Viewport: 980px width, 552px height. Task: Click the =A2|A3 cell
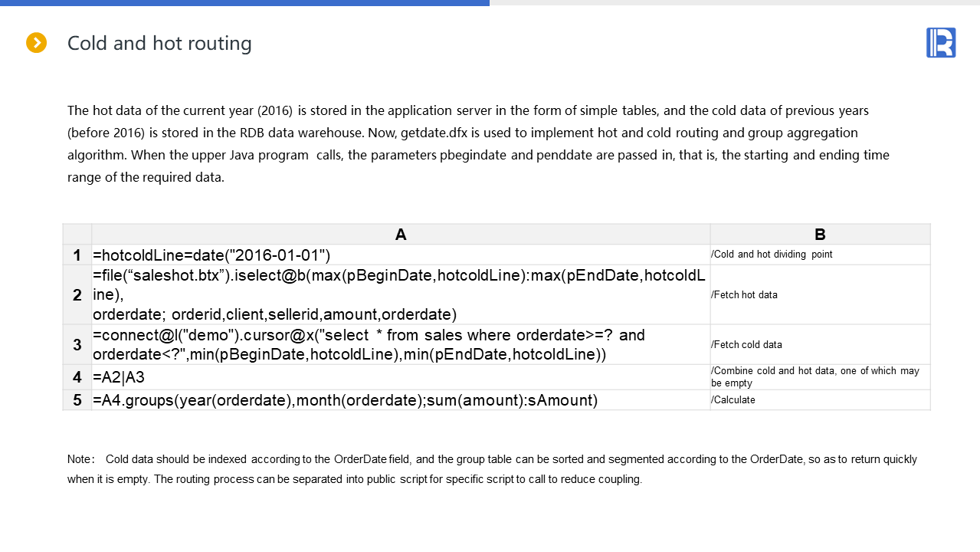(119, 377)
